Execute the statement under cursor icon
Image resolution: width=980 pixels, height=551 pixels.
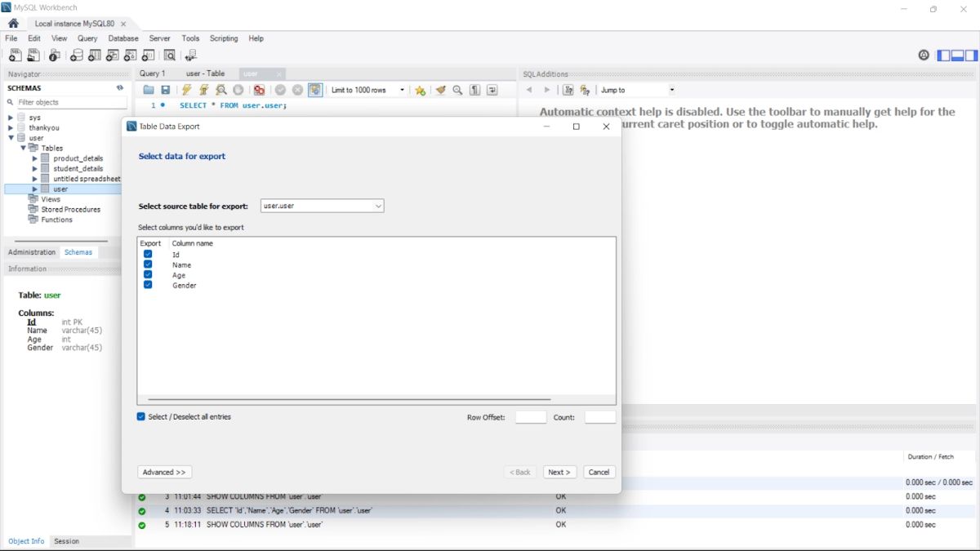pos(203,90)
